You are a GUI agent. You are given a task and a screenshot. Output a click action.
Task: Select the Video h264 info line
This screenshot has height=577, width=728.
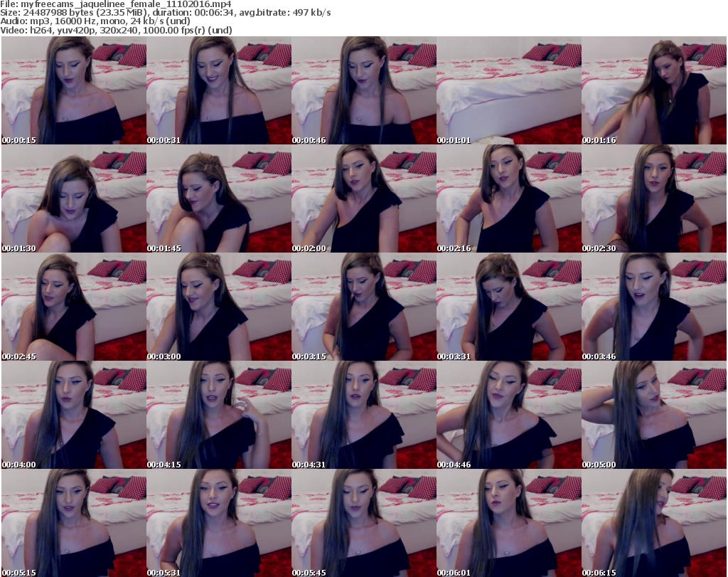click(x=116, y=30)
